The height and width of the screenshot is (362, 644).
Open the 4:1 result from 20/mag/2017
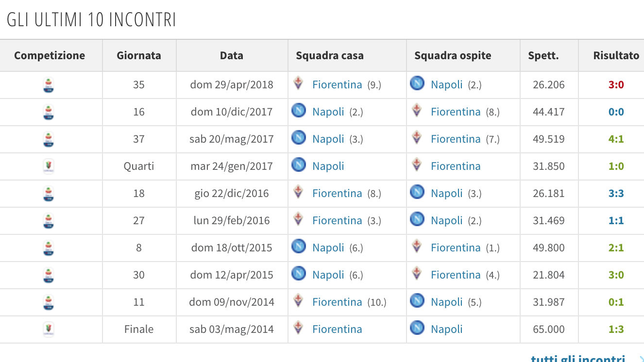616,139
